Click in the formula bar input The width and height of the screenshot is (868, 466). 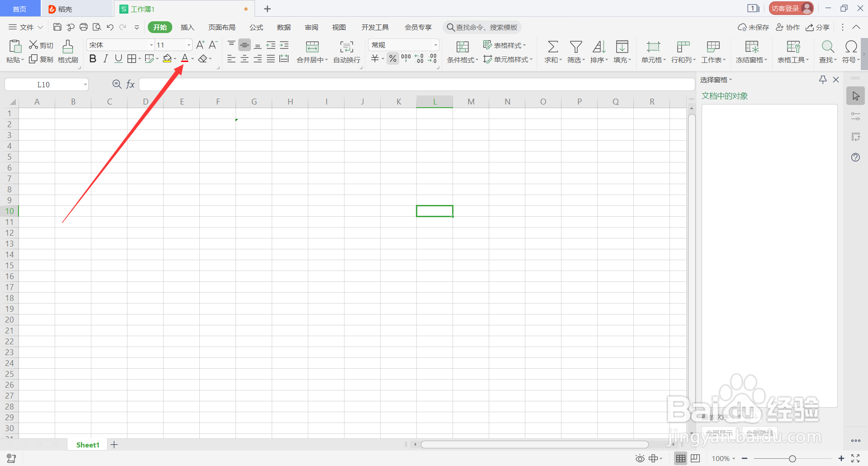pyautogui.click(x=417, y=84)
